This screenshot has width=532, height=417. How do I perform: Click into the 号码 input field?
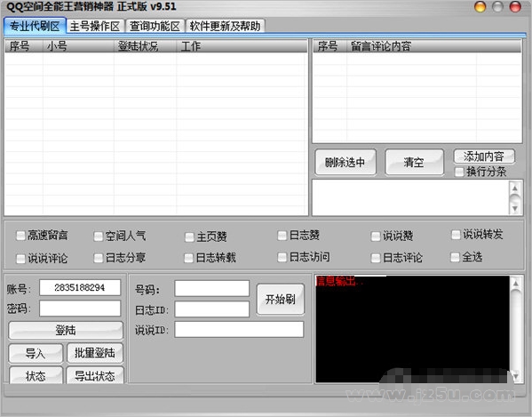(x=212, y=288)
